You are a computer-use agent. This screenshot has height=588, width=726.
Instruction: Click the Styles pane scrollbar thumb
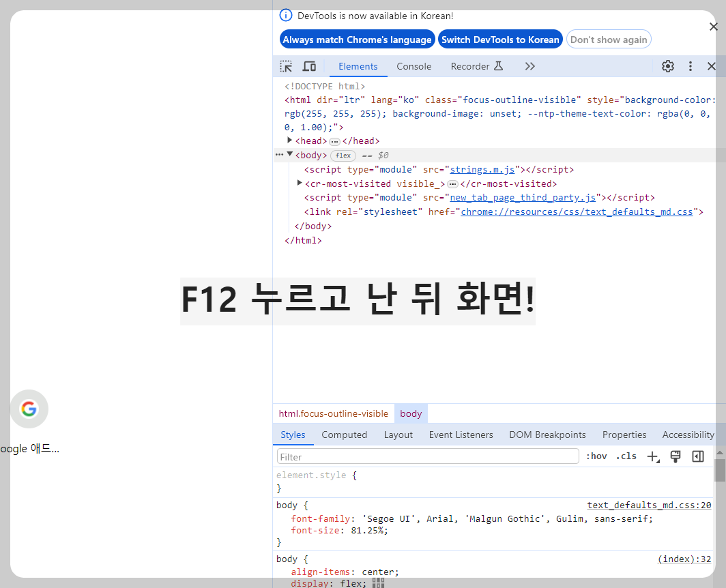(x=720, y=470)
